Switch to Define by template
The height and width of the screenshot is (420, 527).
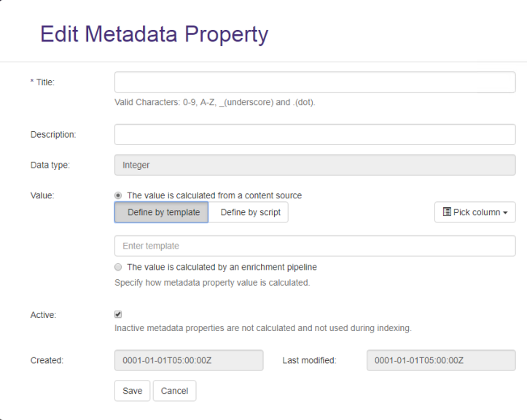(x=162, y=212)
